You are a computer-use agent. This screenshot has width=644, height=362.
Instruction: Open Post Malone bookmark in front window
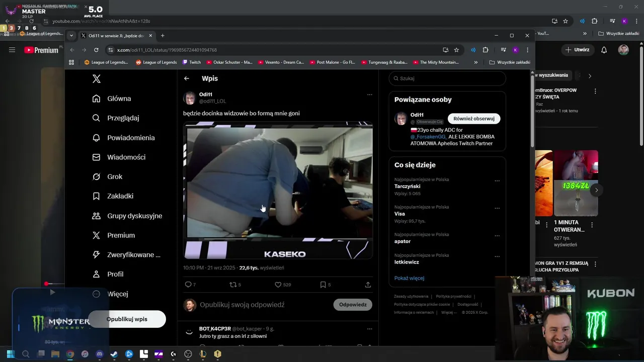point(332,62)
